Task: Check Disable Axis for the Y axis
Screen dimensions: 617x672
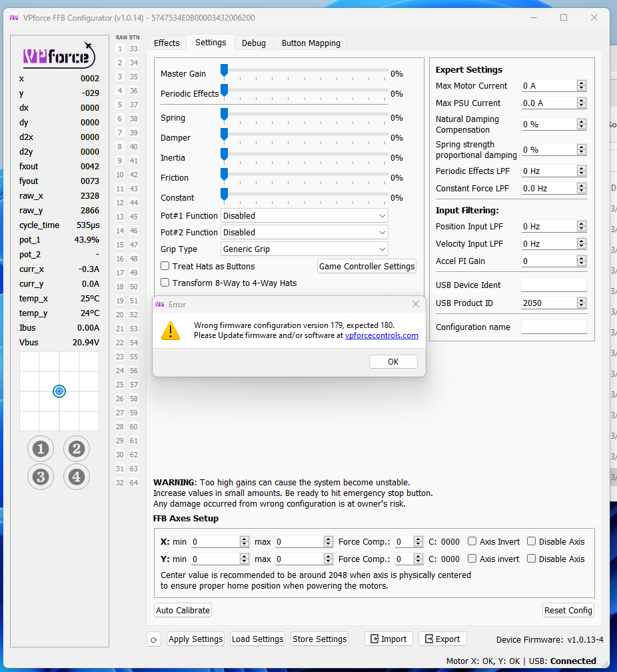Action: (x=531, y=559)
